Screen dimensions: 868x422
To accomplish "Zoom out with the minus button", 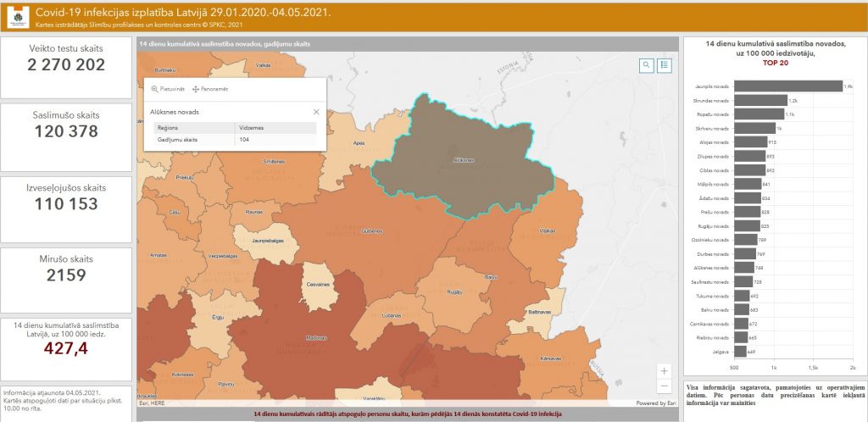I will (x=664, y=387).
